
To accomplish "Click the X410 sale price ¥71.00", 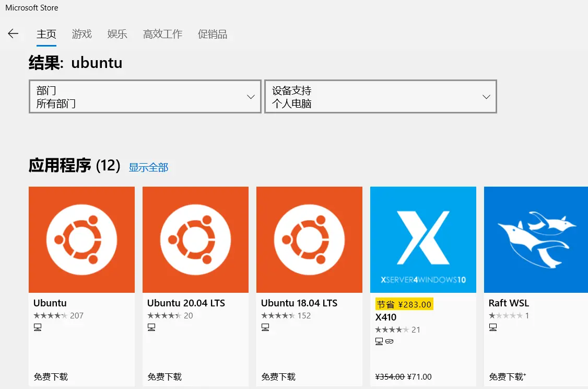I will [x=419, y=376].
